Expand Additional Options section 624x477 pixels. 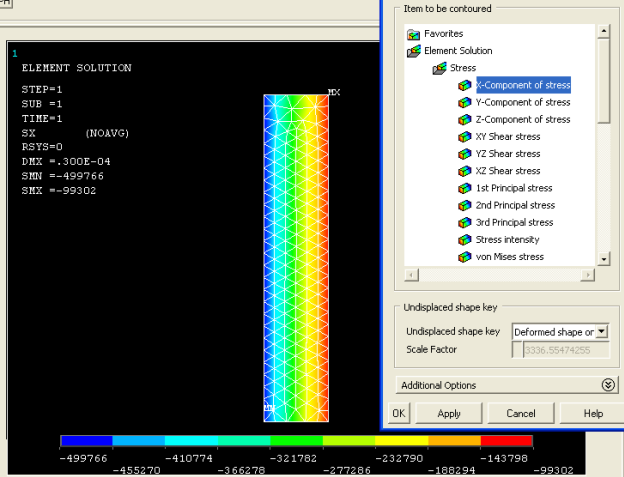[x=608, y=385]
